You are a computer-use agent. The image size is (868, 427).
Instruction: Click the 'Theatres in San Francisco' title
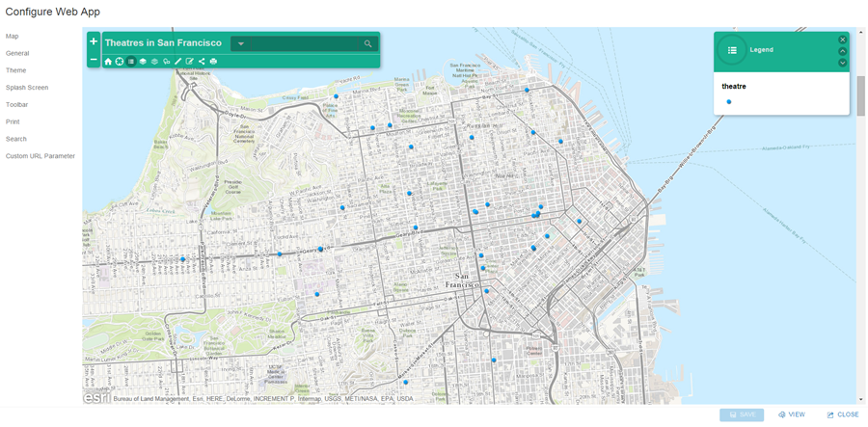[x=163, y=42]
